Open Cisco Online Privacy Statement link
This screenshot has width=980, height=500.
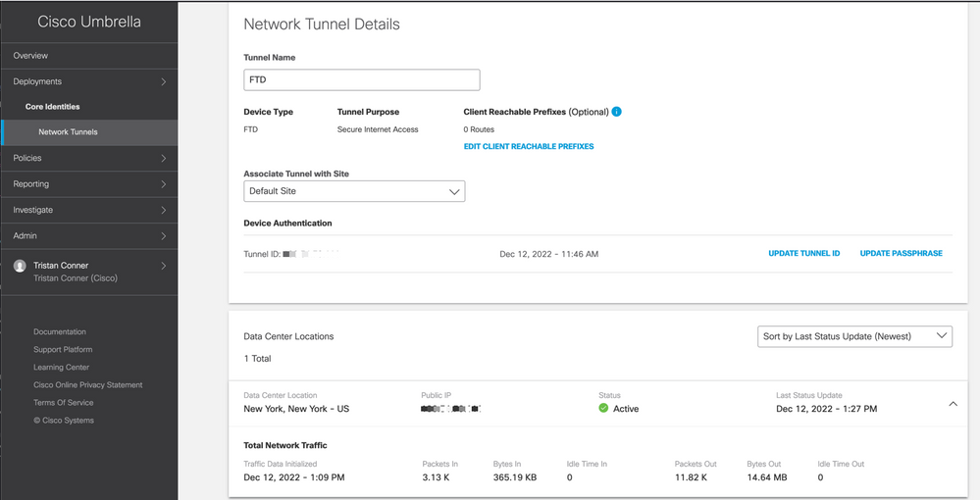point(88,385)
